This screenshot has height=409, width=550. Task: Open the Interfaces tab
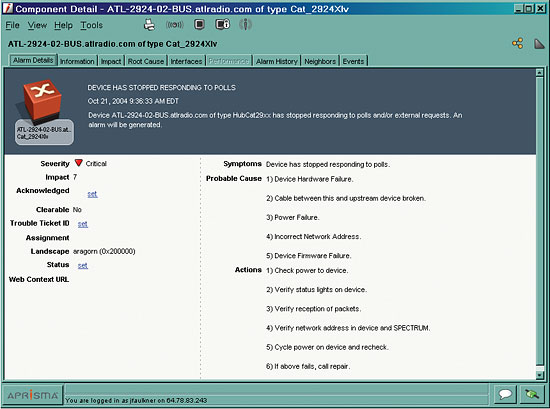[186, 61]
